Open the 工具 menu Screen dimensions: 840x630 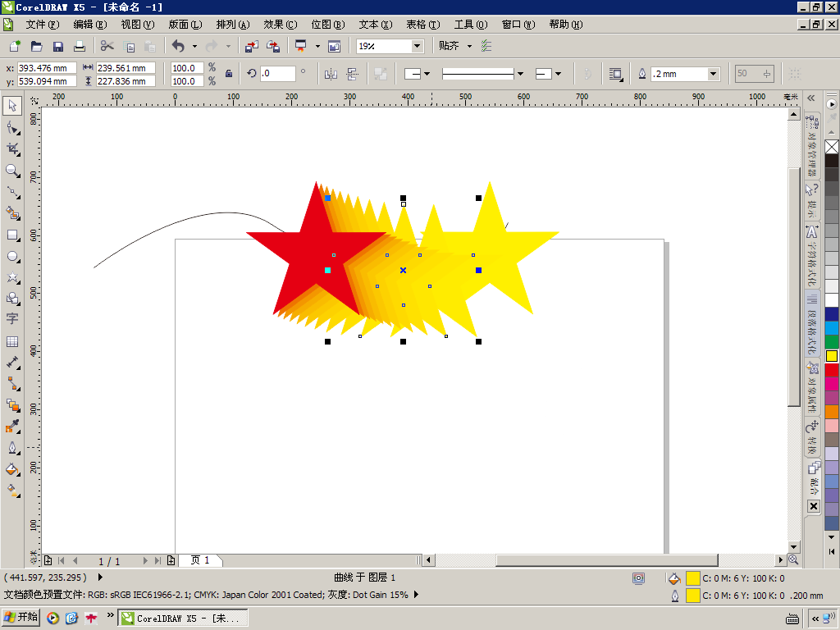pyautogui.click(x=471, y=25)
